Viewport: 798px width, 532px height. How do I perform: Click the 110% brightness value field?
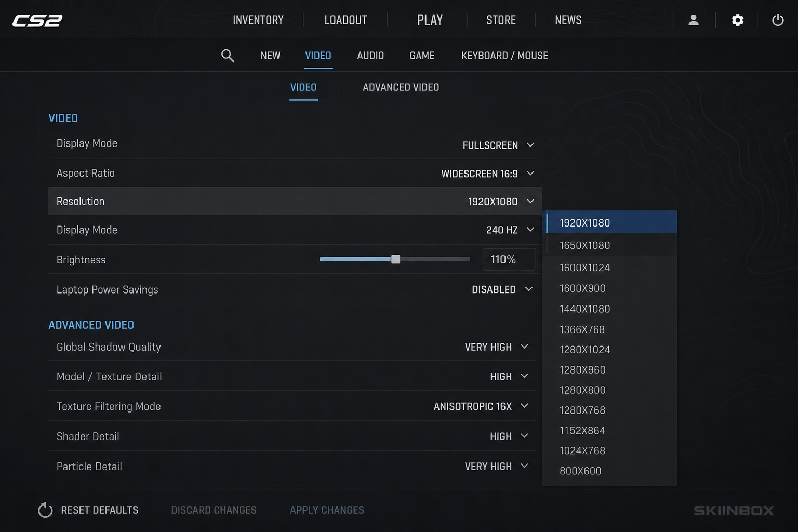509,259
